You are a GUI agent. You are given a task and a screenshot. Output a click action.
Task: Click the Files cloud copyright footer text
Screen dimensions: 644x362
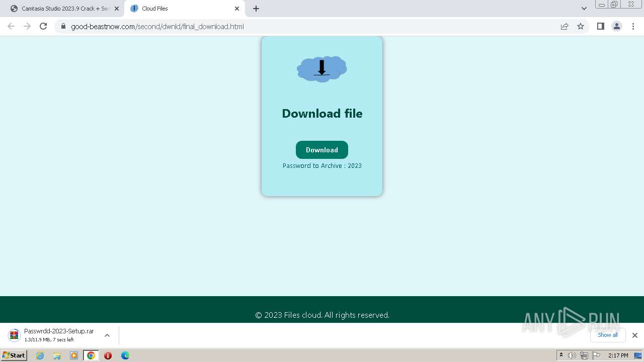tap(322, 315)
